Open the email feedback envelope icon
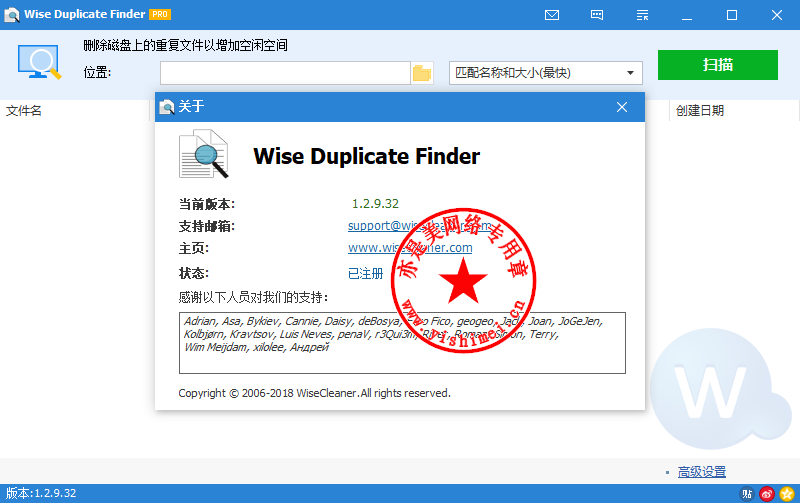This screenshot has height=503, width=800. pyautogui.click(x=552, y=15)
